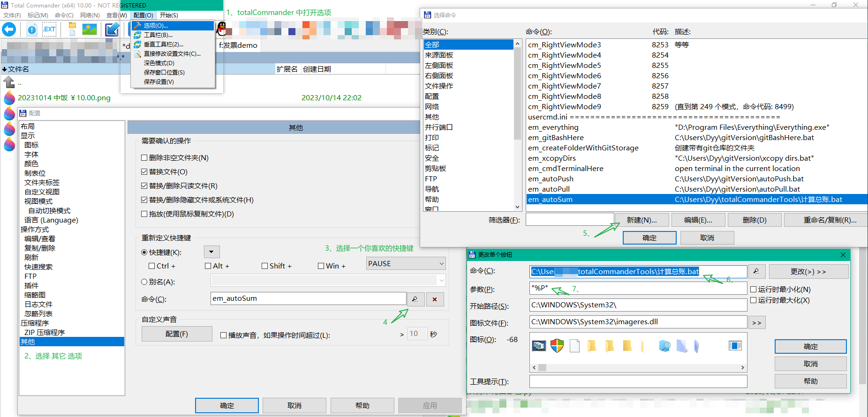
Task: Click the QQ penguin toolbar icon
Action: (x=222, y=30)
